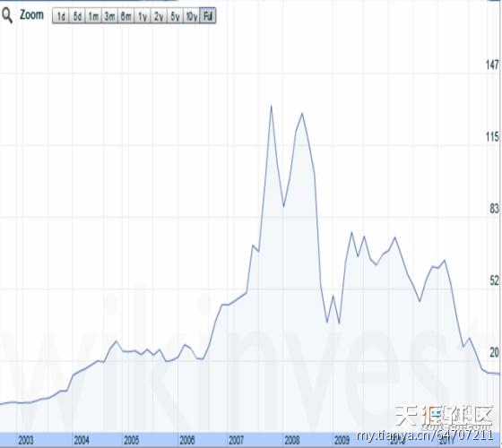
Task: Select the 5d zoom range
Action: pos(77,16)
